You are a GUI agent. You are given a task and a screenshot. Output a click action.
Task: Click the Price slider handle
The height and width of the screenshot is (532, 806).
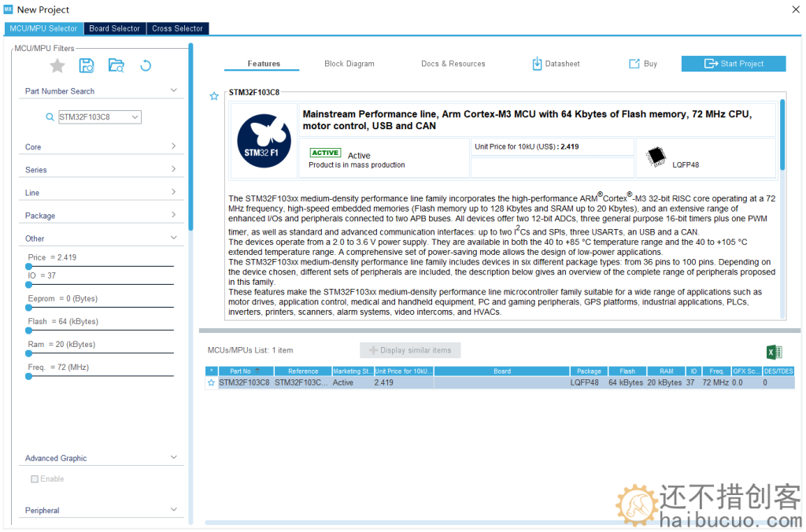point(29,267)
